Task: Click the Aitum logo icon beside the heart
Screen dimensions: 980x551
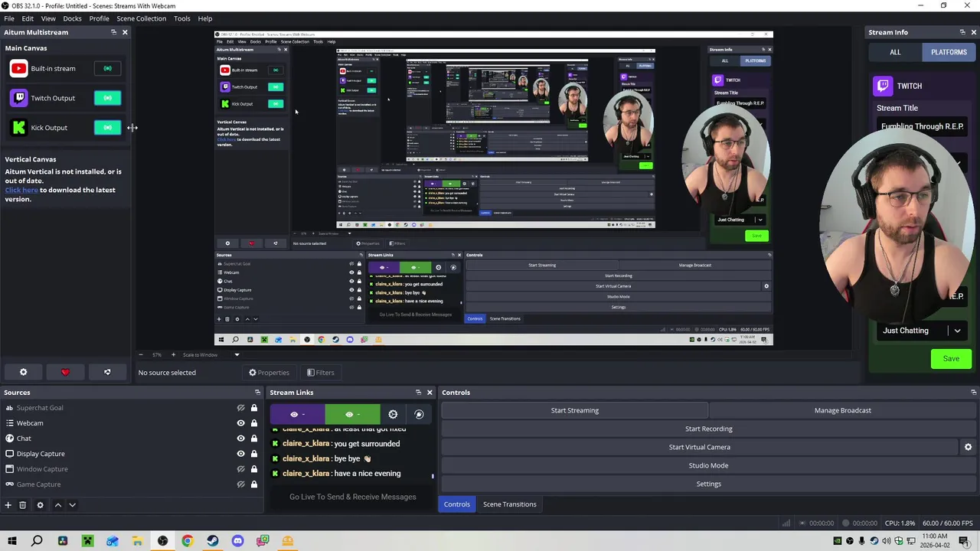Action: [x=107, y=373]
